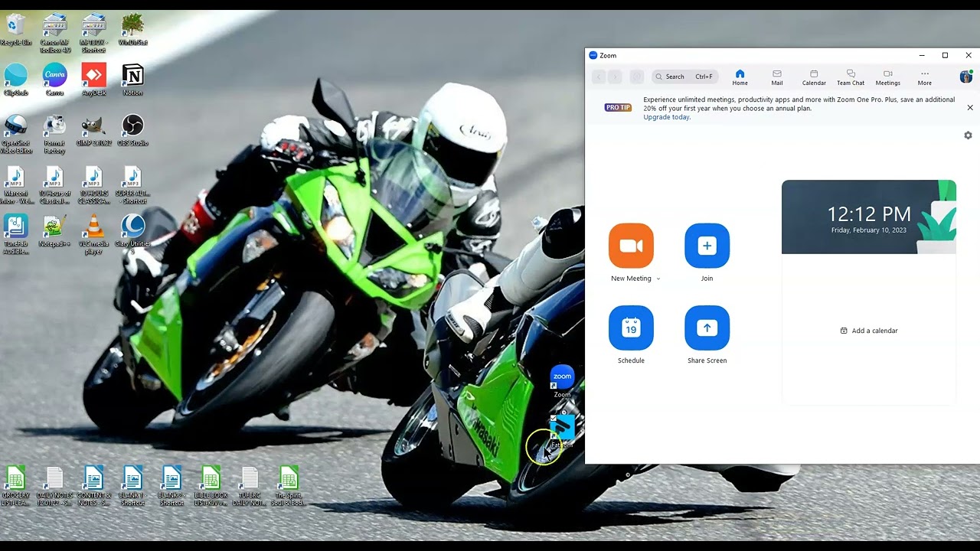
Task: Click the Share Screen button
Action: [x=707, y=328]
